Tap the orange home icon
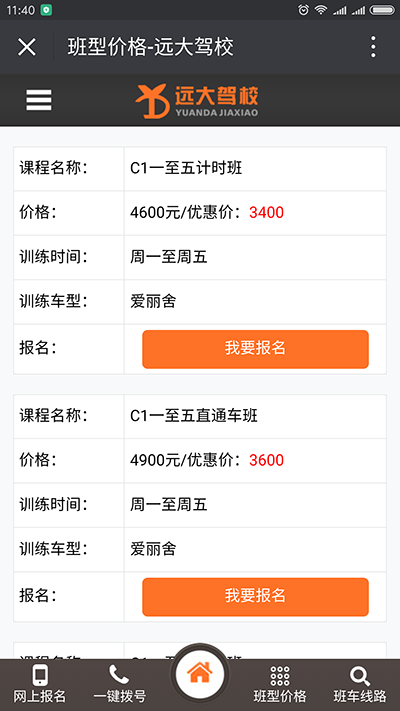Screen dimensions: 400x711 (200, 672)
